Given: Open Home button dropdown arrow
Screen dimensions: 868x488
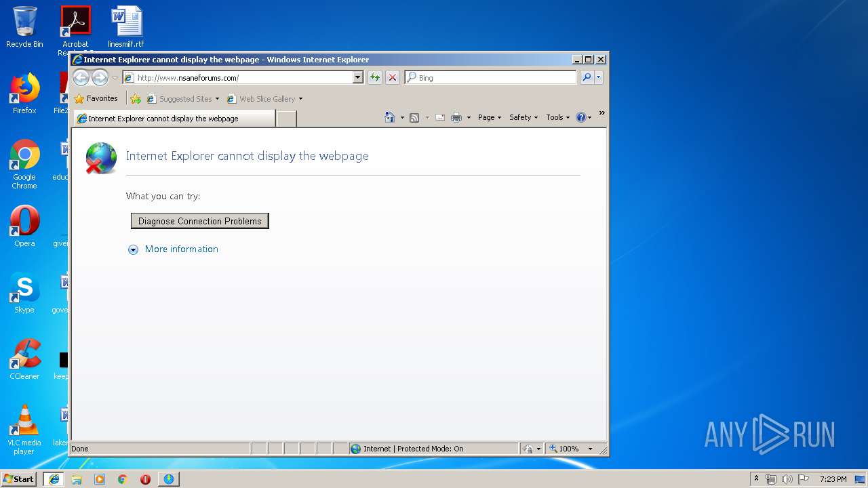Looking at the screenshot, I should pyautogui.click(x=402, y=117).
